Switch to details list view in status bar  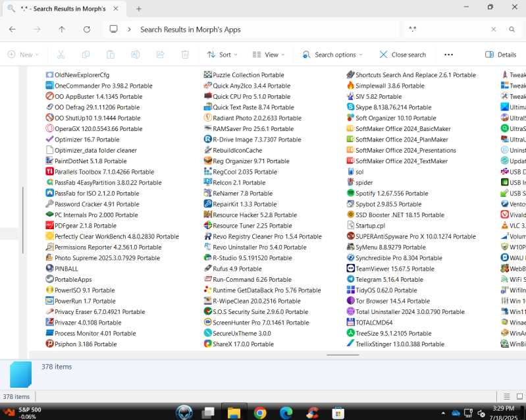pyautogui.click(x=507, y=396)
